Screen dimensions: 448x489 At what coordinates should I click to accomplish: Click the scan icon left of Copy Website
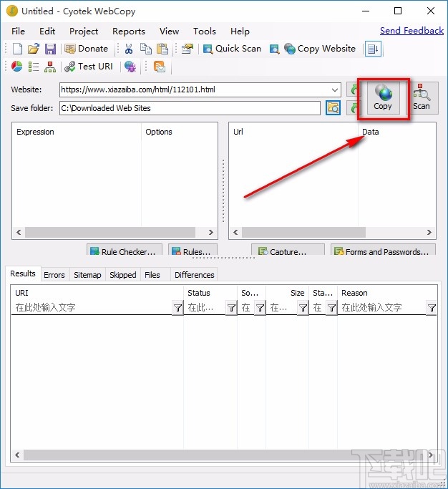274,49
